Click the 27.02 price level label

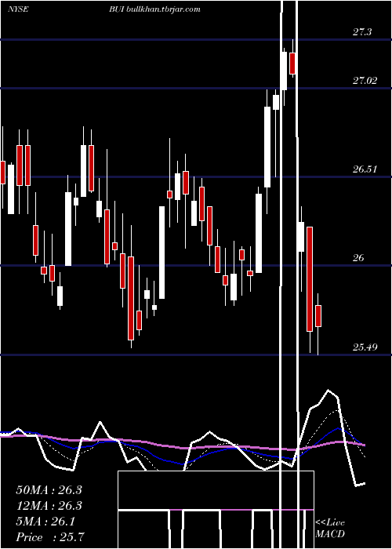365,81
